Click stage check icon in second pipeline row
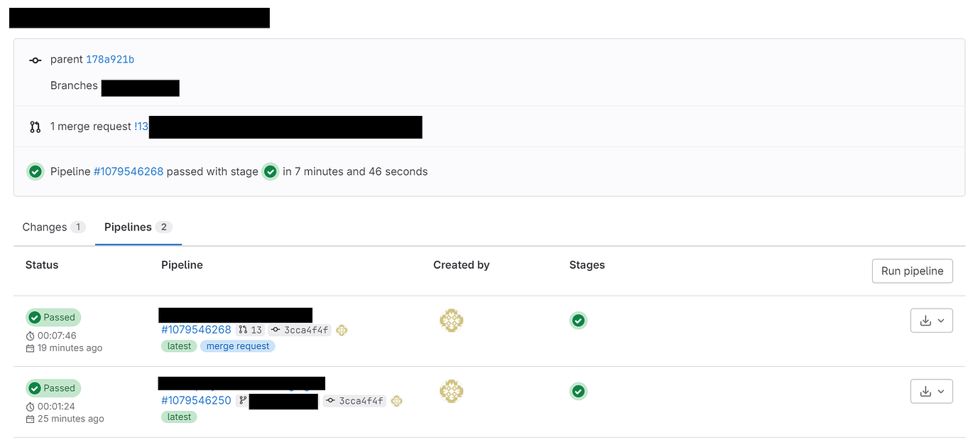 pos(578,391)
